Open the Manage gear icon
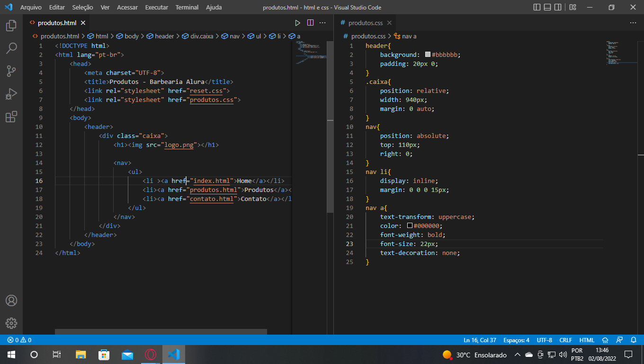This screenshot has width=644, height=364. pos(11,323)
